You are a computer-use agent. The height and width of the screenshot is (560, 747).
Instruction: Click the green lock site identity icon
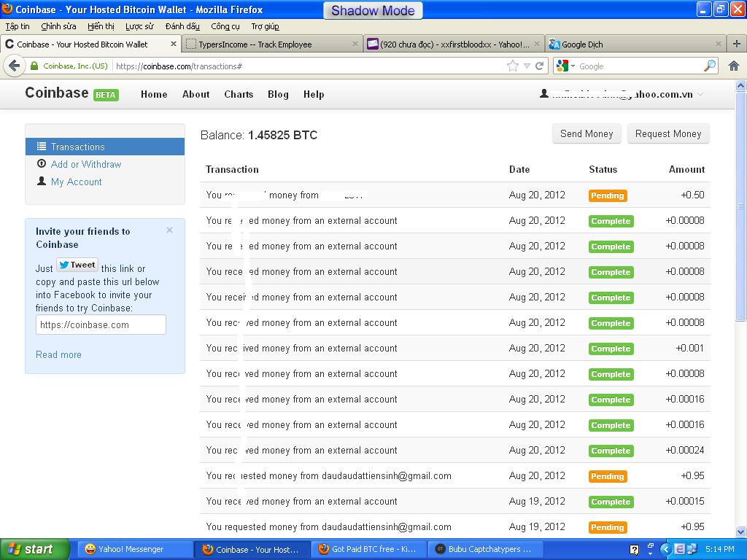34,66
